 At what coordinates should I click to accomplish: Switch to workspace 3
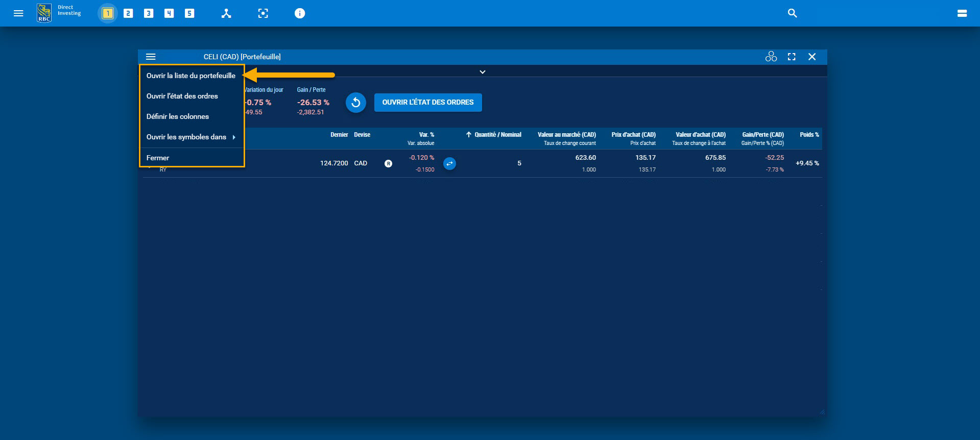(x=149, y=13)
